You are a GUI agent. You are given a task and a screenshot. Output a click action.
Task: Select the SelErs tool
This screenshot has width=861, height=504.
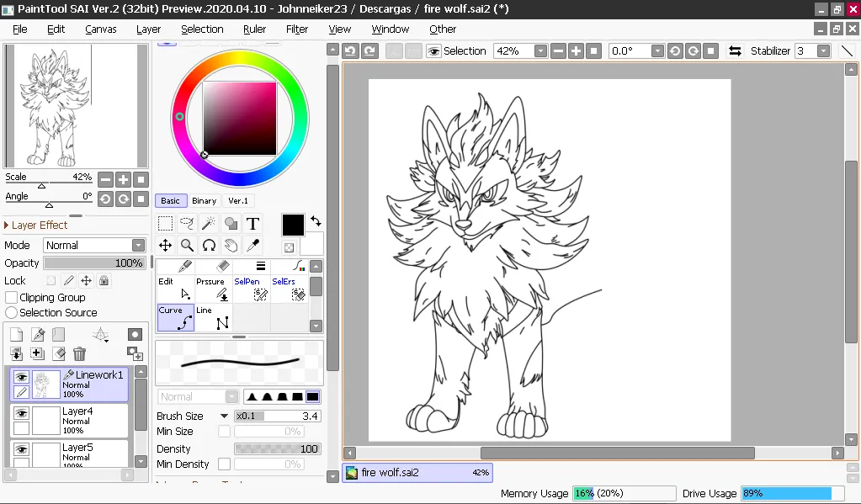pyautogui.click(x=290, y=289)
